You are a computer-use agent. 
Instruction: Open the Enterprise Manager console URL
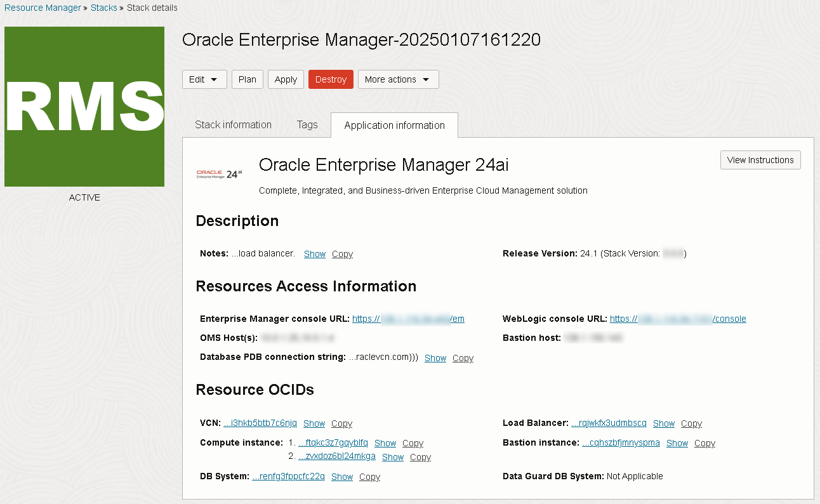point(408,319)
